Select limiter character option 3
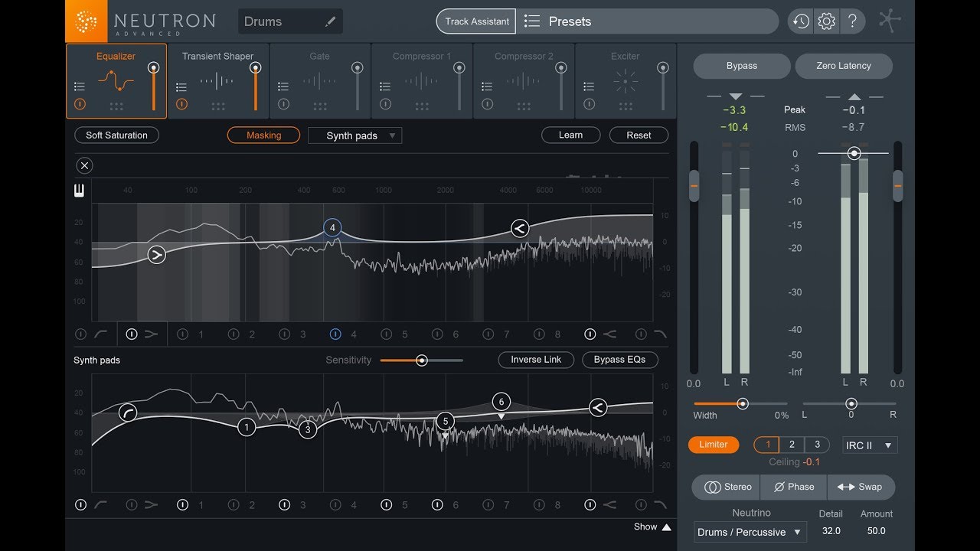This screenshot has height=551, width=980. point(817,445)
